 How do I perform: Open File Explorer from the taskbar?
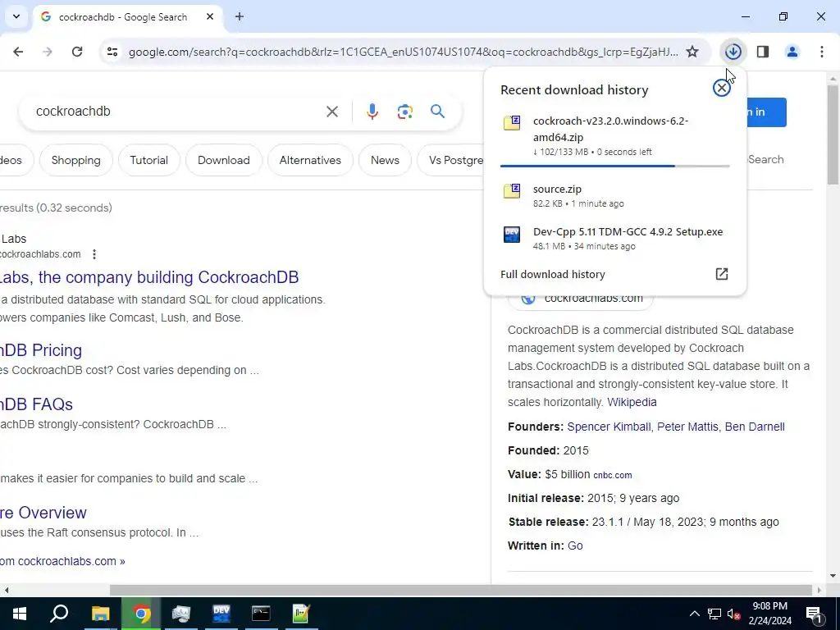click(100, 614)
